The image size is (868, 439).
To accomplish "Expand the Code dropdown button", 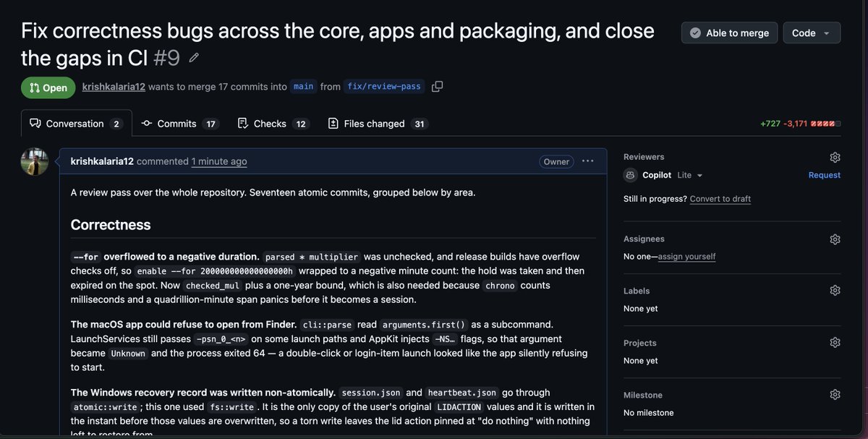I will (x=812, y=33).
